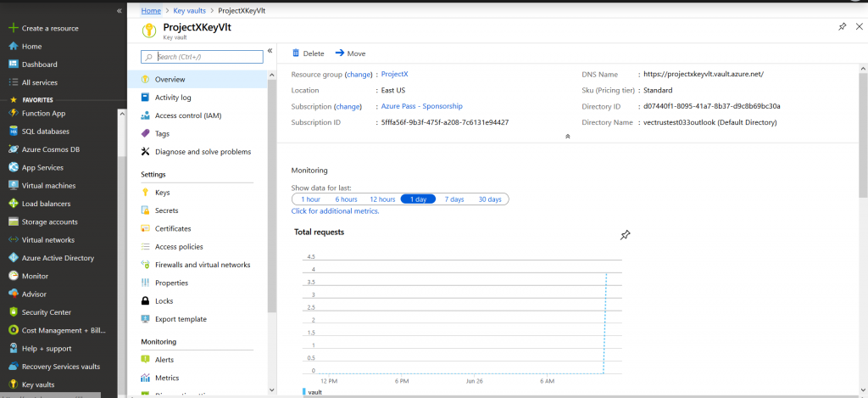
Task: Open App Services favorite
Action: (x=42, y=167)
